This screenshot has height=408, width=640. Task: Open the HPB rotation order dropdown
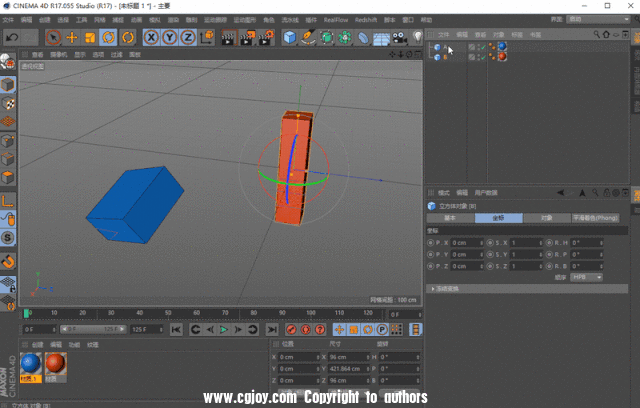(586, 277)
